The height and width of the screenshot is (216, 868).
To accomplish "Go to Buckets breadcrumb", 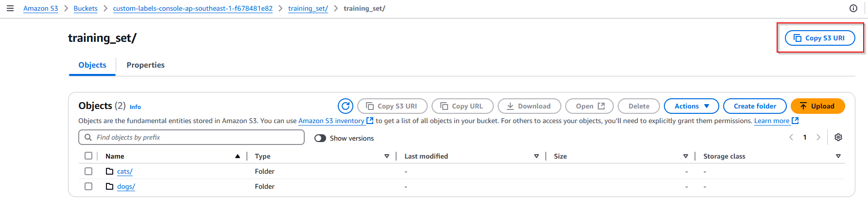I will [86, 8].
